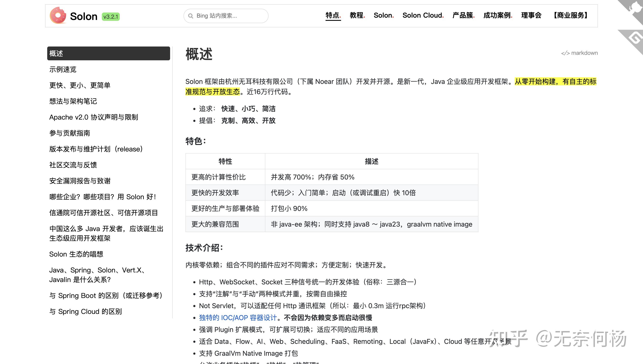The image size is (643, 364).
Task: Click inside the Bing 站内搜索 input field
Action: click(225, 16)
